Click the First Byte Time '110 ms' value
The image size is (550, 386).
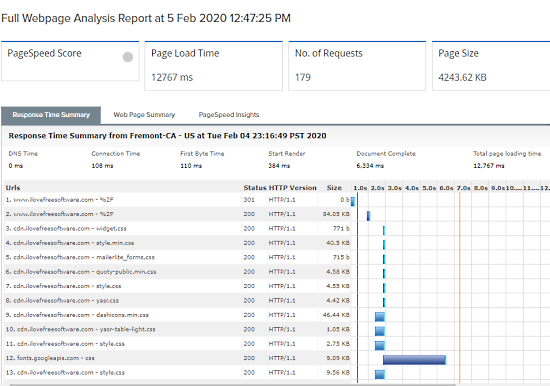(191, 166)
